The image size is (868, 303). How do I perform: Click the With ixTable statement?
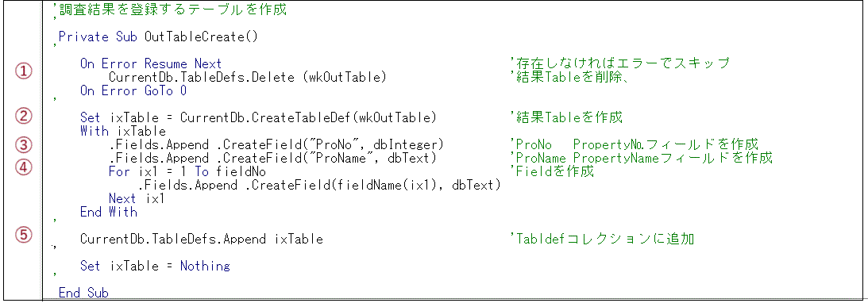click(x=122, y=131)
